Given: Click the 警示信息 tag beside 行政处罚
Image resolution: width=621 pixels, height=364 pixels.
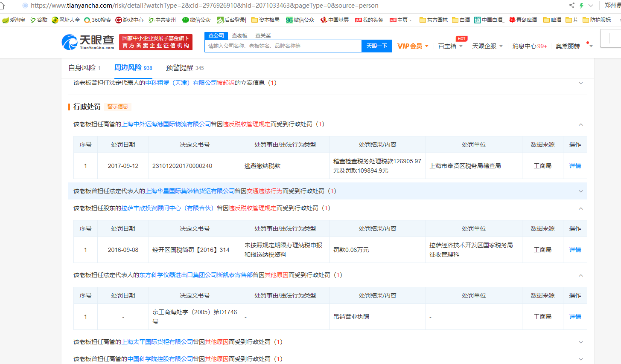Looking at the screenshot, I should coord(118,107).
